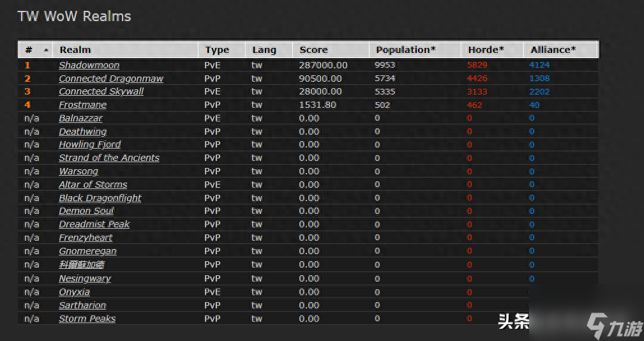Open the Shadowmoon realm link

[x=89, y=65]
